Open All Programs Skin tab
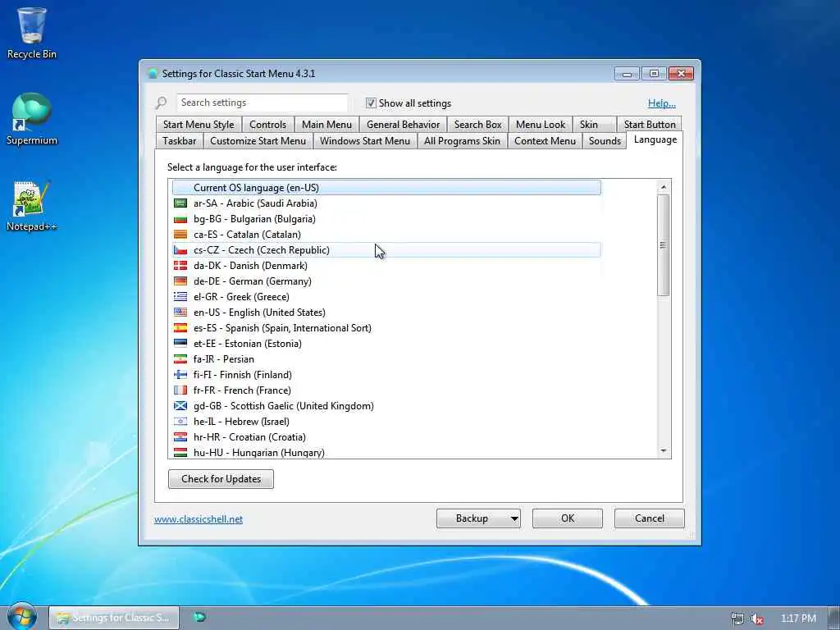Screen dimensions: 840x630 pos(462,140)
